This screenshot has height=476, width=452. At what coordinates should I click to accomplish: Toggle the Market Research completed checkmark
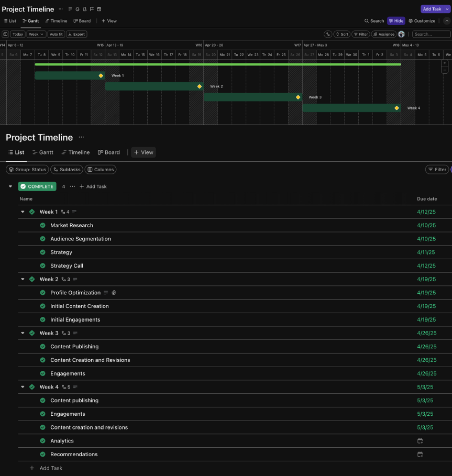(43, 225)
